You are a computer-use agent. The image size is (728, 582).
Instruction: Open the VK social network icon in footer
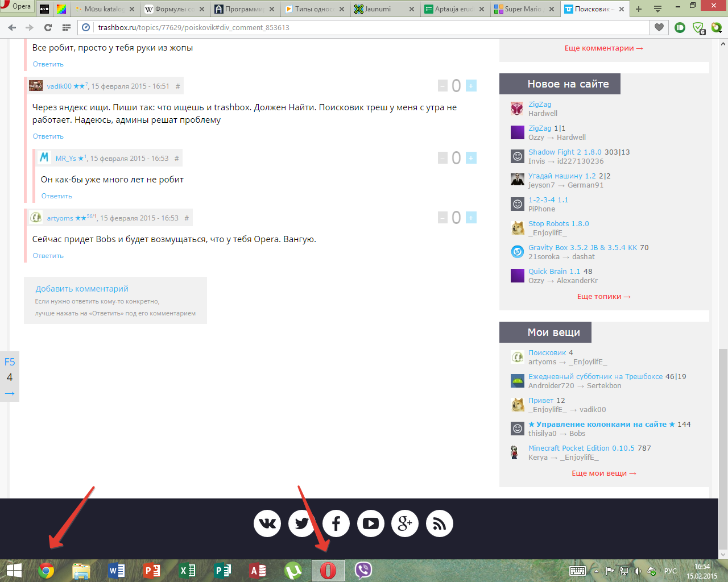(x=267, y=523)
